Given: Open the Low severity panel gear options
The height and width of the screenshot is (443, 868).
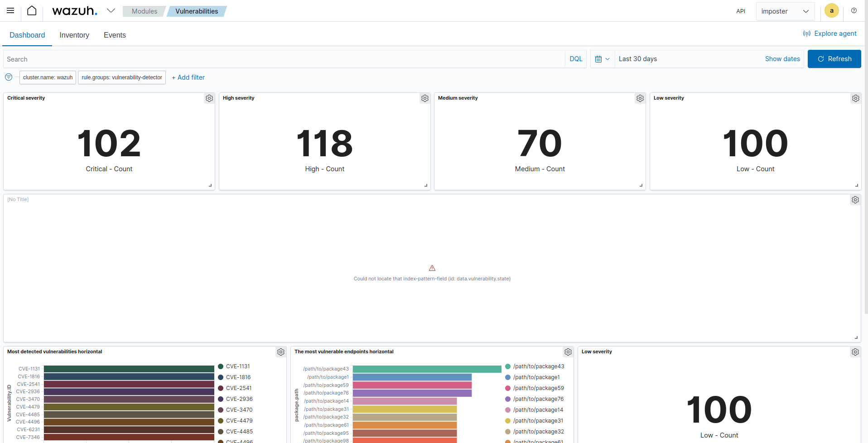Looking at the screenshot, I should click(x=855, y=98).
